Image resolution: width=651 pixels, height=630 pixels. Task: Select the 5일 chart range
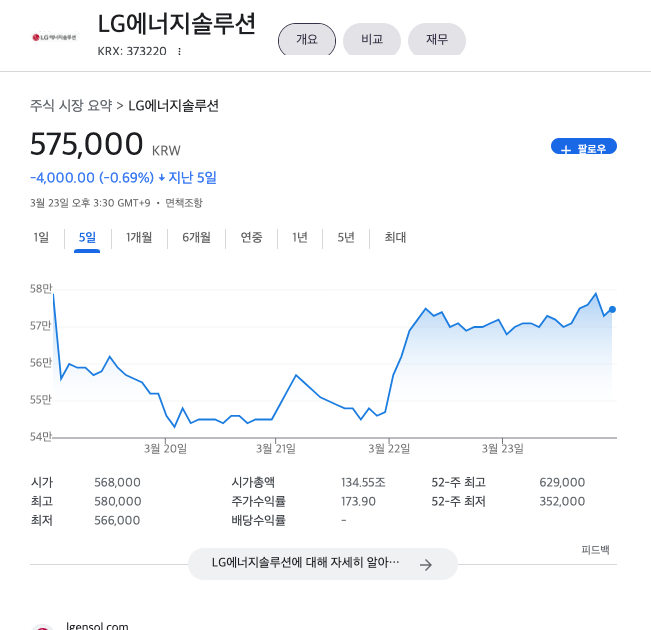(87, 237)
